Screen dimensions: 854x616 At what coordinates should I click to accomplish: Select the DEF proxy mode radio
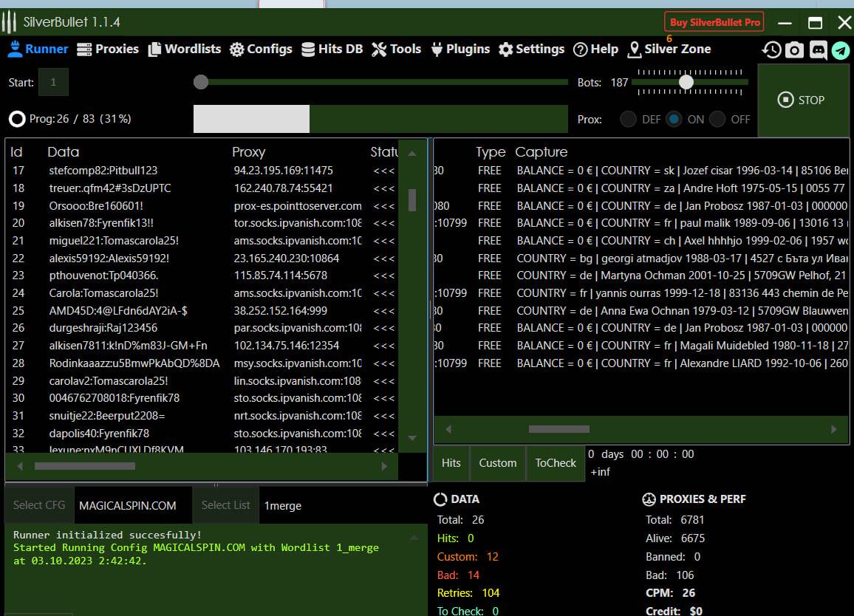(x=629, y=119)
